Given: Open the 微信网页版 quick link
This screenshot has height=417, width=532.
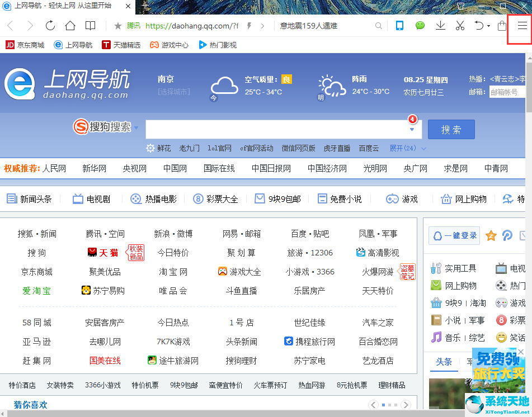Looking at the screenshot, I should click(299, 148).
